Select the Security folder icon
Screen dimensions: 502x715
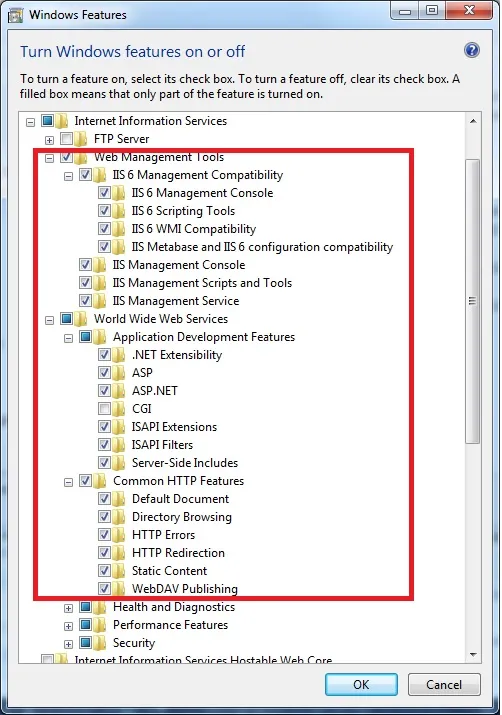click(x=99, y=642)
